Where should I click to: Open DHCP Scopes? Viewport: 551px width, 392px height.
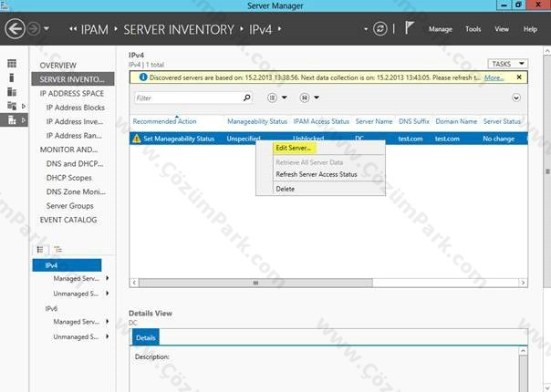tap(69, 178)
